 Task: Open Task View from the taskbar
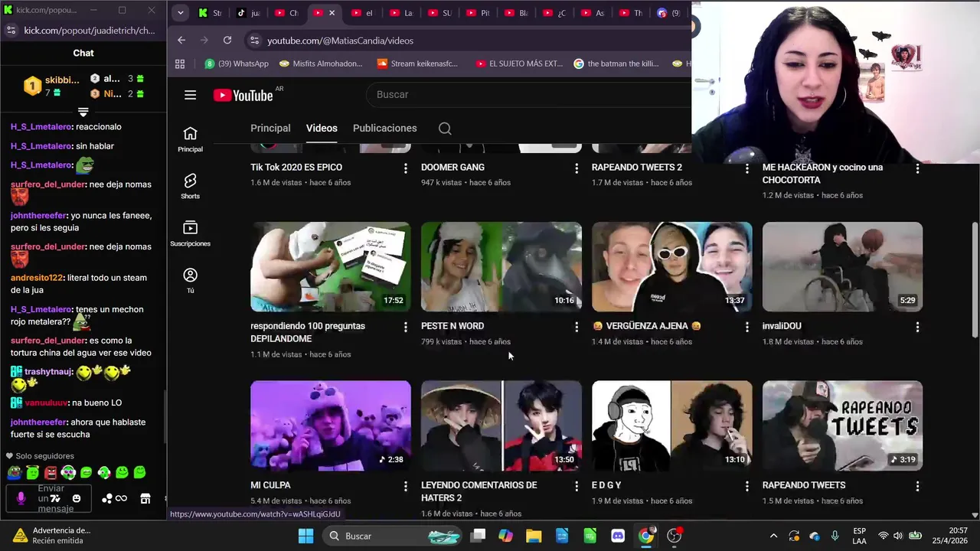click(478, 536)
